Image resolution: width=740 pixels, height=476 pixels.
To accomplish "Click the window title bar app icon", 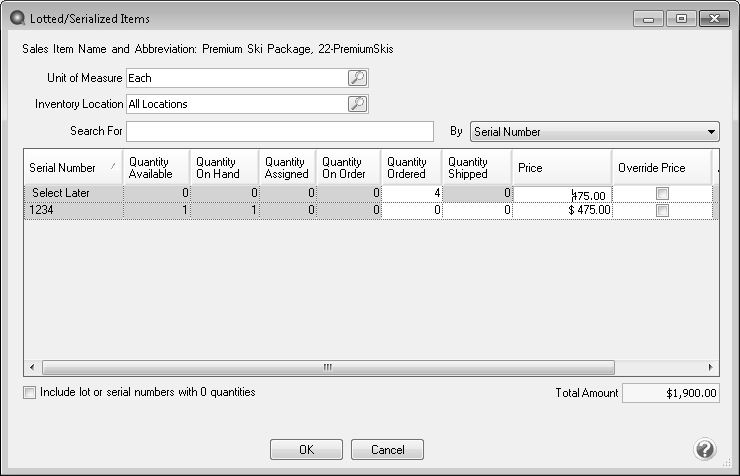I will click(x=17, y=18).
